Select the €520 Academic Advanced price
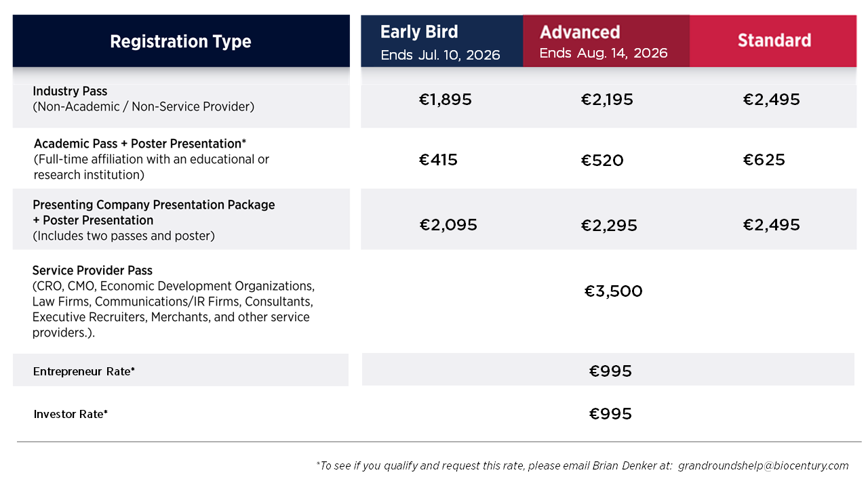The image size is (868, 479). (602, 161)
